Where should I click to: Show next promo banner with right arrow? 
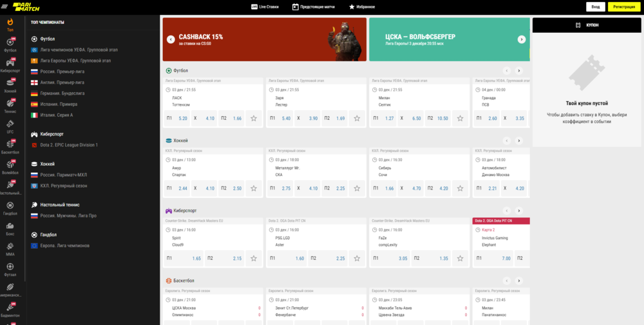coord(522,39)
